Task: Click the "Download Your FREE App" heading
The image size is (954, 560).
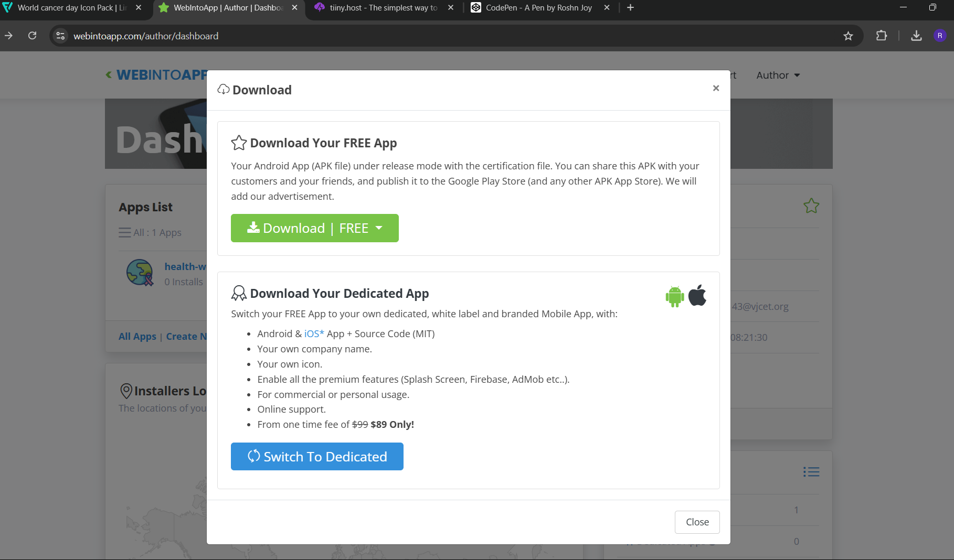Action: (323, 143)
